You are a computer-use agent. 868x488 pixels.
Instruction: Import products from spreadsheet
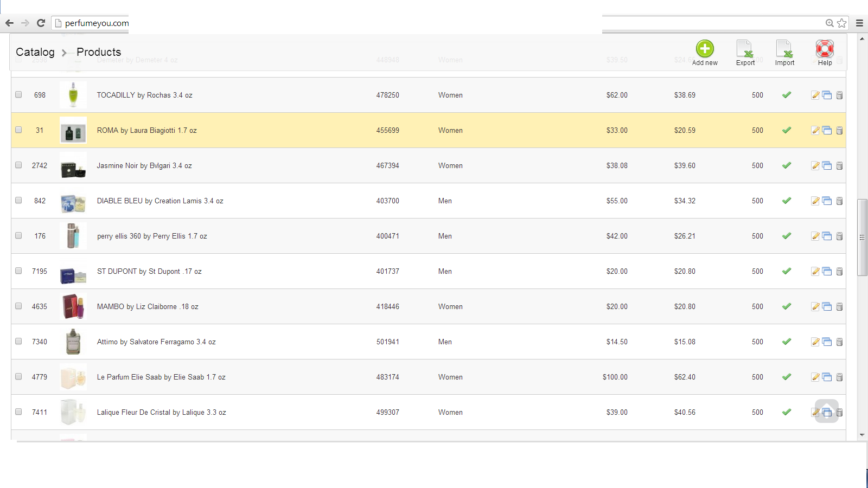pos(784,49)
